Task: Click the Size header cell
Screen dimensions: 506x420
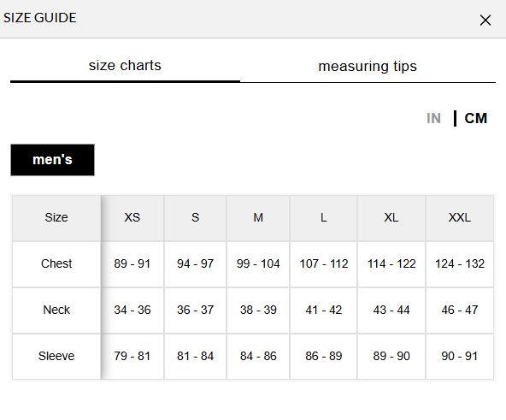Action: 56,218
